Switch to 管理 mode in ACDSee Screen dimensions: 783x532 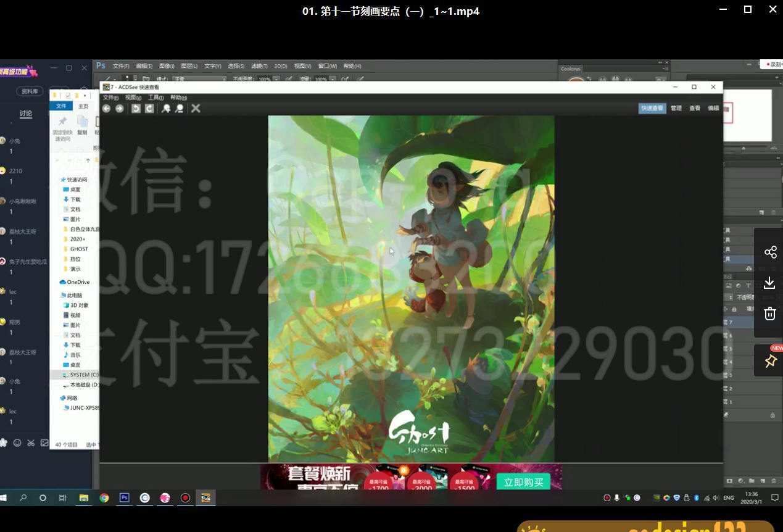click(676, 108)
